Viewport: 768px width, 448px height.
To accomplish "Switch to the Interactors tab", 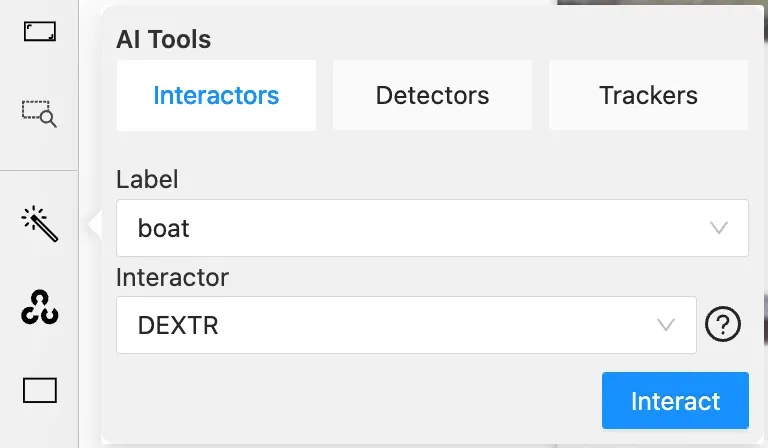I will pyautogui.click(x=216, y=96).
